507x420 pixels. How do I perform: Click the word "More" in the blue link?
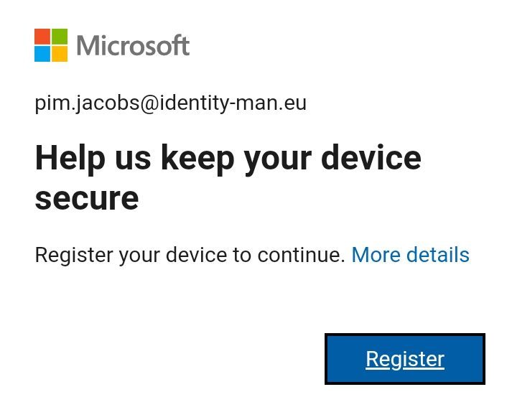pos(376,255)
